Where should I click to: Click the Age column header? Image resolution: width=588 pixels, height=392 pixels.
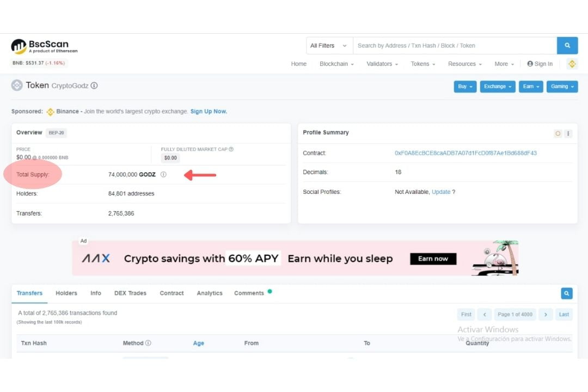(x=198, y=343)
